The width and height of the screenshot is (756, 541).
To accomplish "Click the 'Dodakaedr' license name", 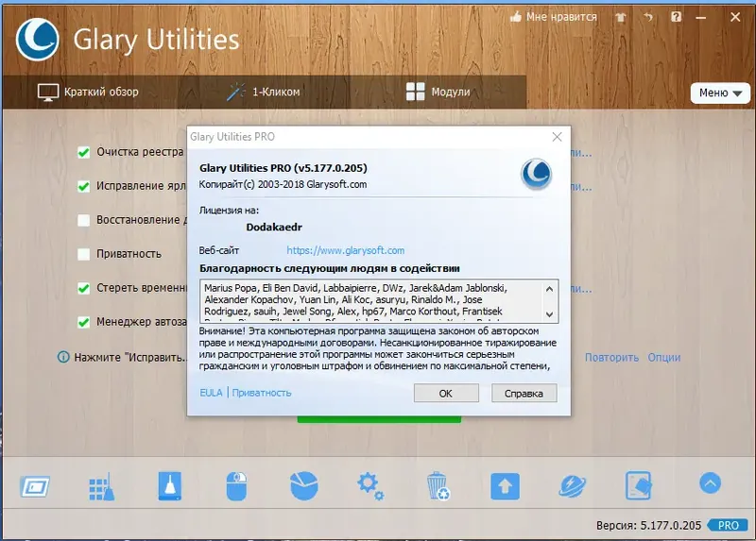I will click(x=274, y=227).
